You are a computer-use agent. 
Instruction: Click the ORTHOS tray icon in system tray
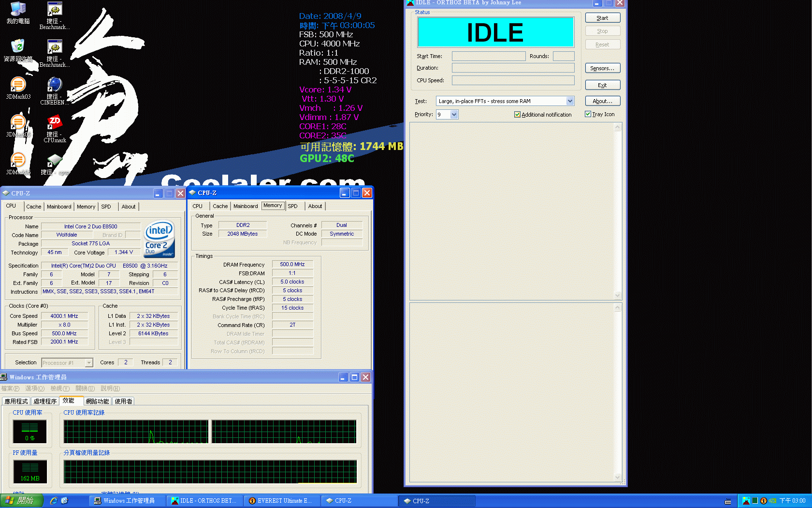point(746,501)
